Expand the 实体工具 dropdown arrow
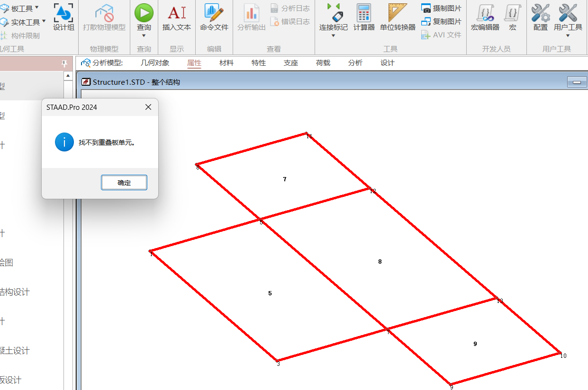The width and height of the screenshot is (588, 390). [x=44, y=21]
